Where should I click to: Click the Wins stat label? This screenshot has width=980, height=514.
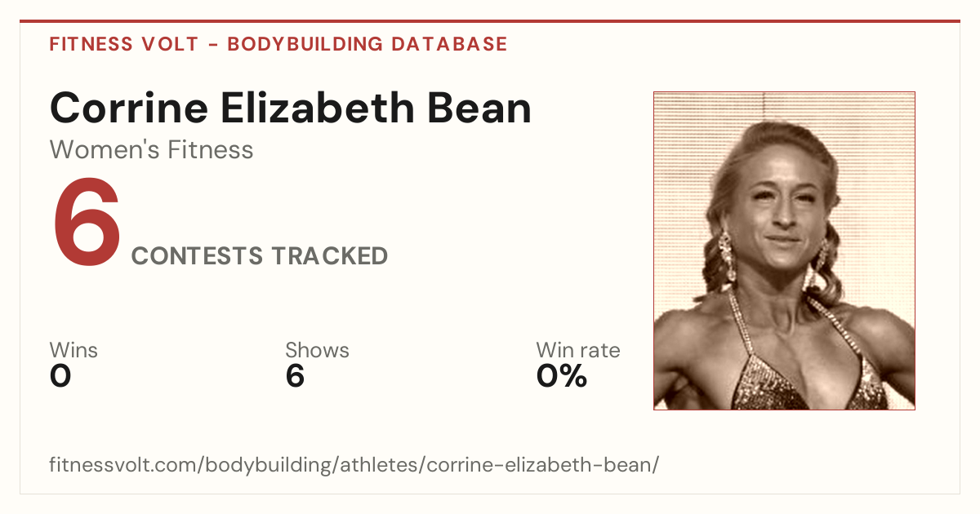coord(73,350)
